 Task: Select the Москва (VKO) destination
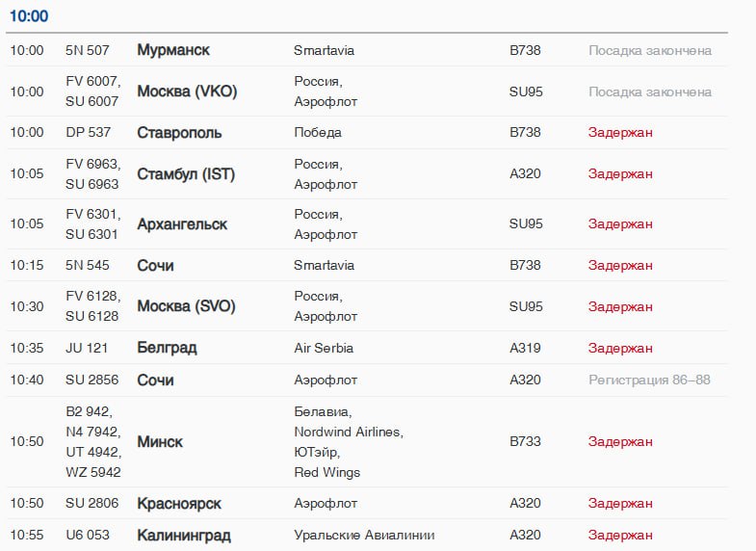click(x=187, y=92)
